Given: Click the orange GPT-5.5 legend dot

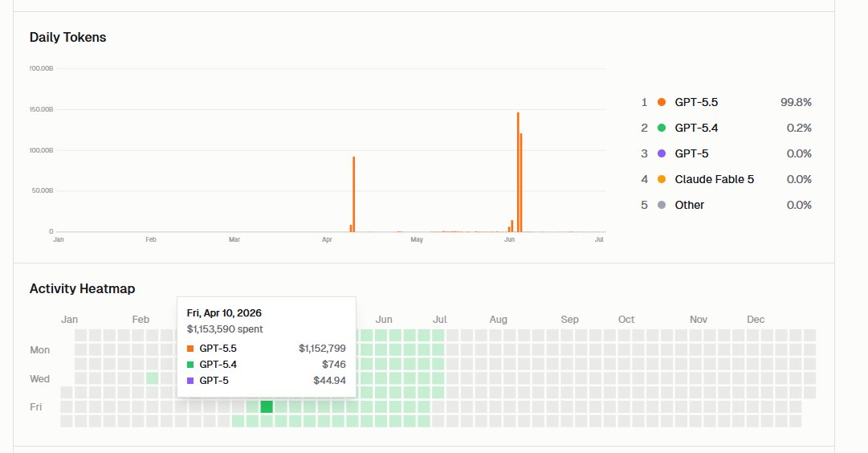Looking at the screenshot, I should [662, 102].
